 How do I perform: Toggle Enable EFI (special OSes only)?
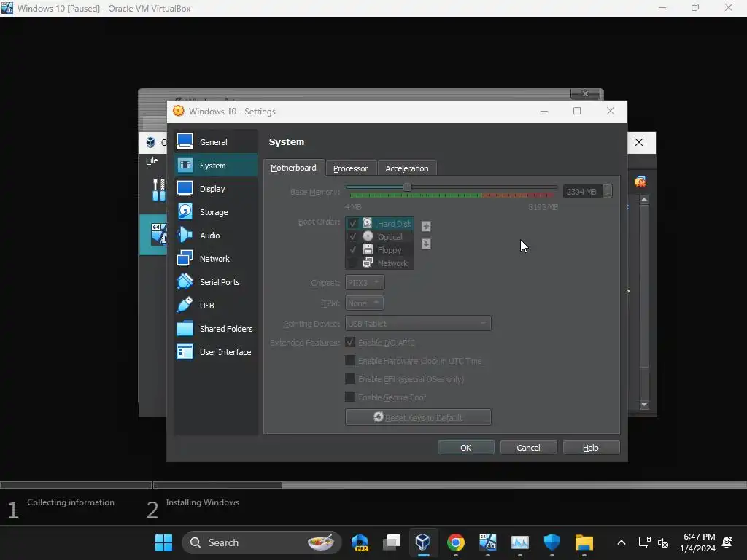[350, 378]
